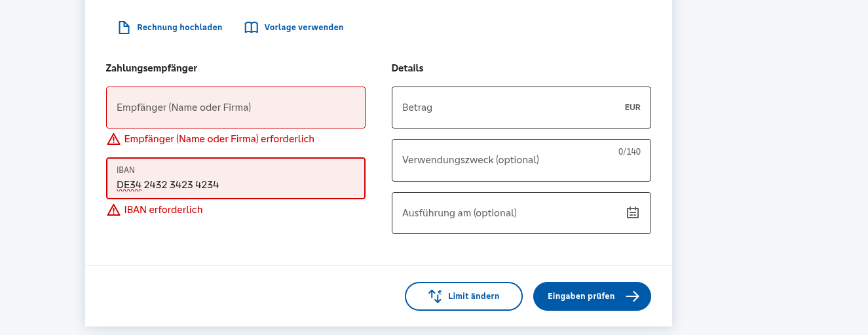
Task: Click the open book icon for Vorlage verwenden
Action: (x=252, y=28)
